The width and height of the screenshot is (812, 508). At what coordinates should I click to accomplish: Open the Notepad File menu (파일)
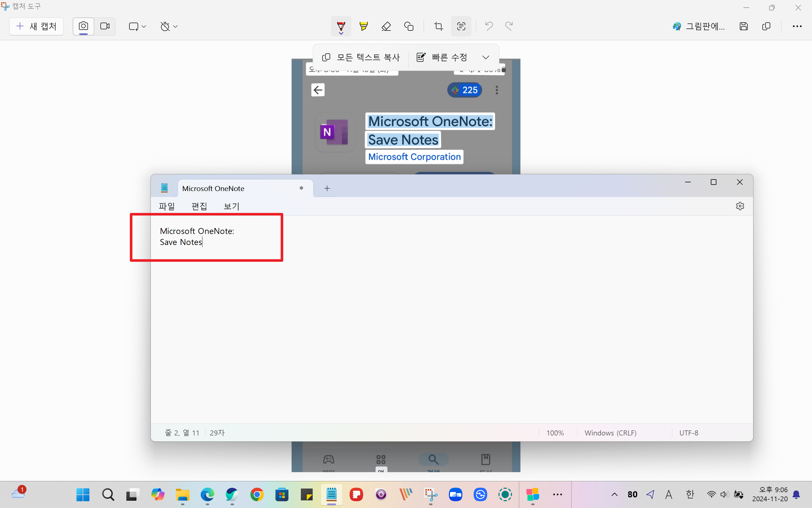click(x=167, y=206)
